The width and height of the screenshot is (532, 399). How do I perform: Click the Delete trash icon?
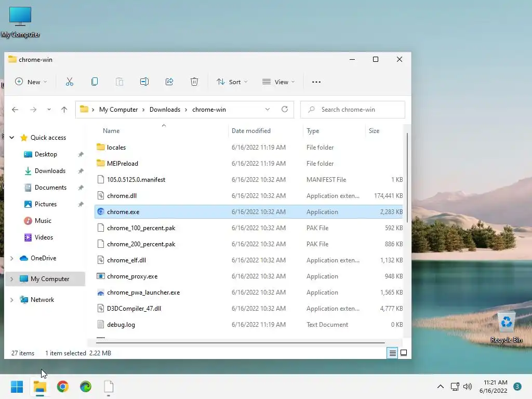click(x=194, y=82)
